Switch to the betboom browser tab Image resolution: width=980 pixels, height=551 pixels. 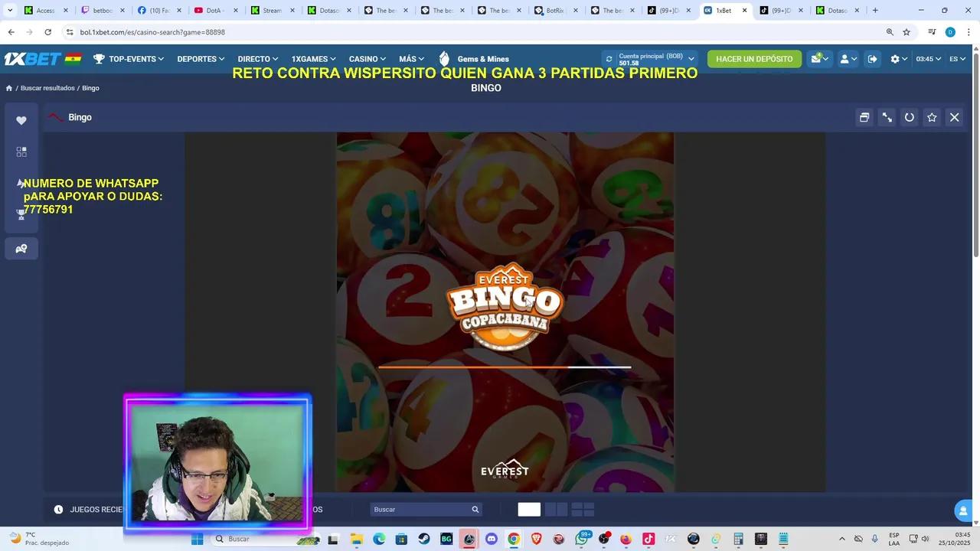click(x=103, y=11)
